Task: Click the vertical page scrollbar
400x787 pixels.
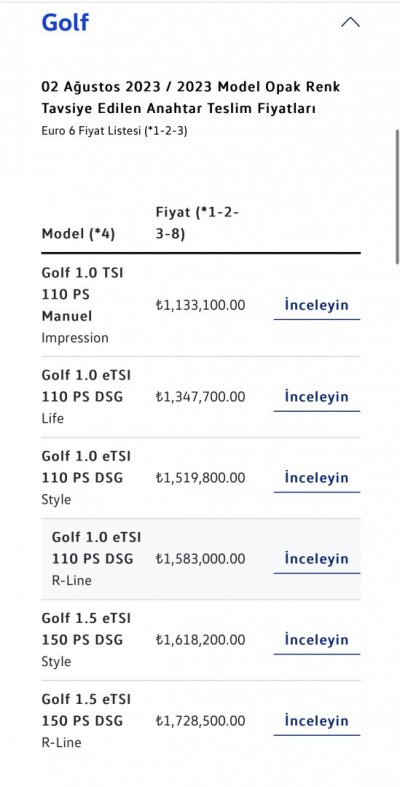Action: pyautogui.click(x=397, y=196)
